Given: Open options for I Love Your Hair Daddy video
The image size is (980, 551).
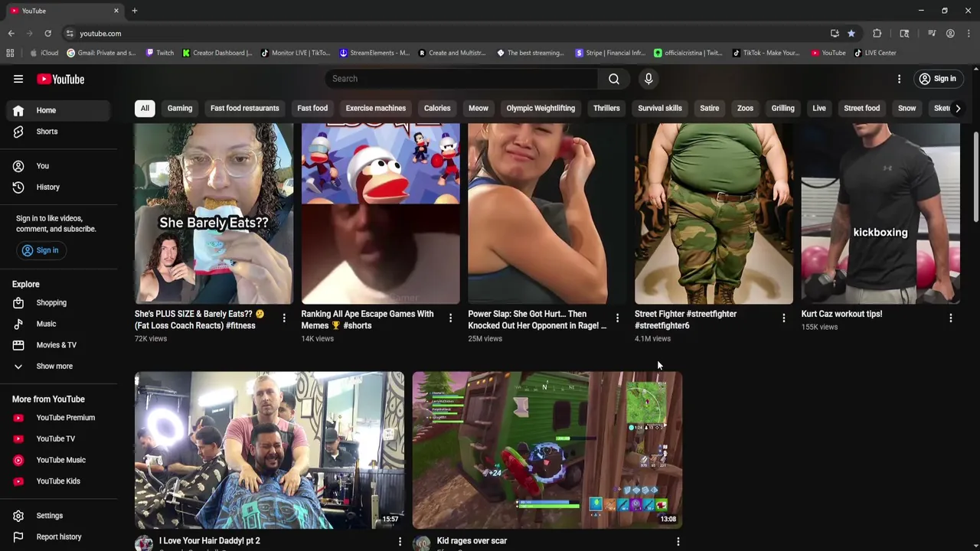Looking at the screenshot, I should pos(400,542).
